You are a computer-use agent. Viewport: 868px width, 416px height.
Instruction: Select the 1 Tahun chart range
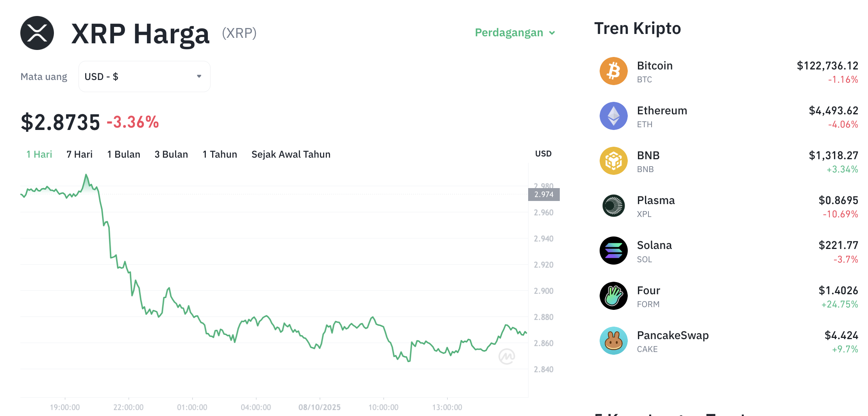tap(220, 155)
